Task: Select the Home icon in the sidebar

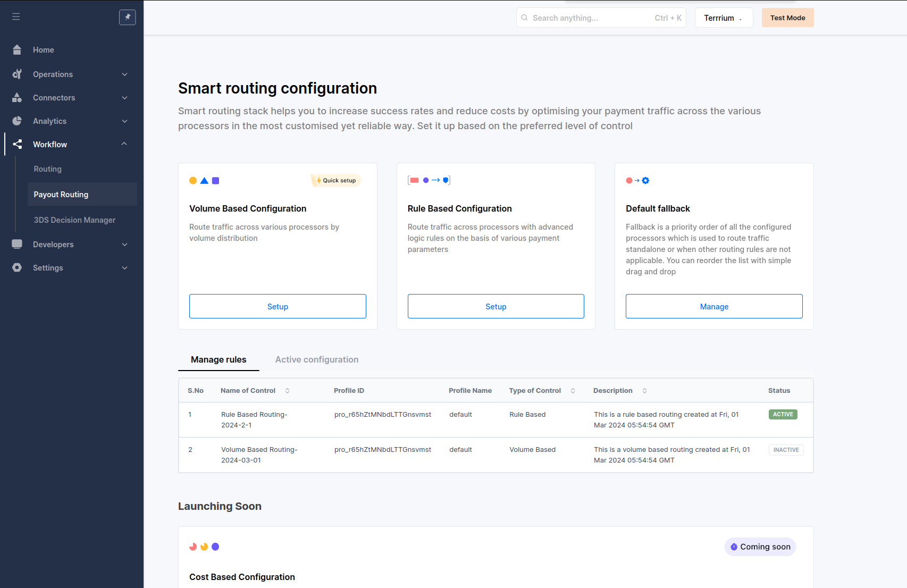Action: pyautogui.click(x=16, y=49)
